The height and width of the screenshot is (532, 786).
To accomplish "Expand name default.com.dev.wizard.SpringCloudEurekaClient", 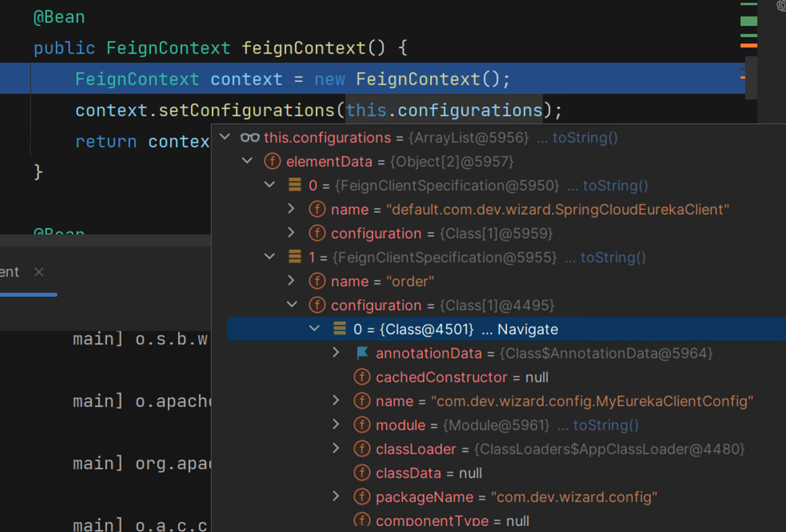I will click(292, 209).
